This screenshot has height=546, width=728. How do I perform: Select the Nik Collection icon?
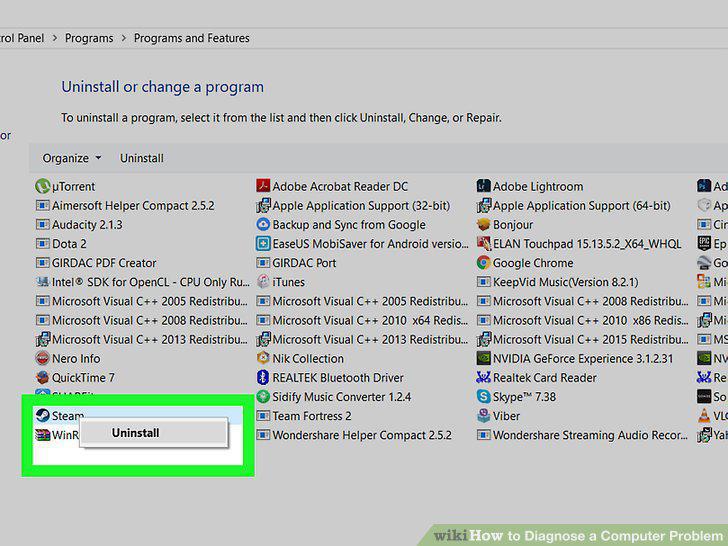263,358
